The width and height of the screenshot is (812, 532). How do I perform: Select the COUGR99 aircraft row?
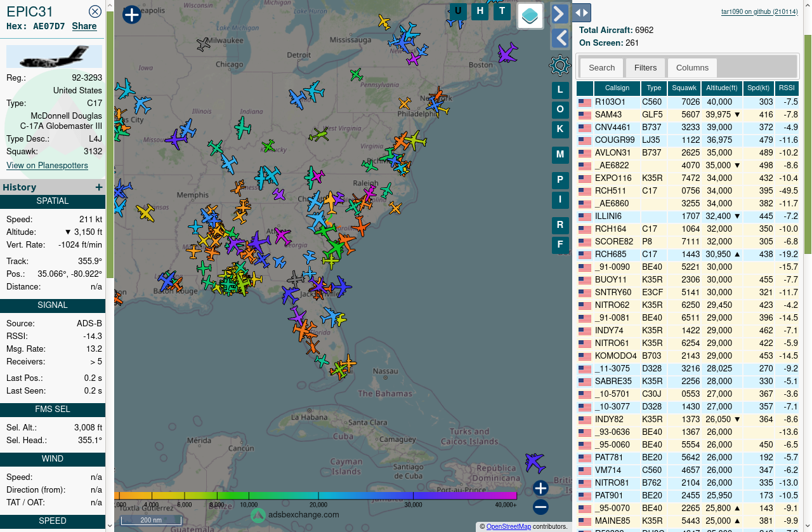point(688,140)
